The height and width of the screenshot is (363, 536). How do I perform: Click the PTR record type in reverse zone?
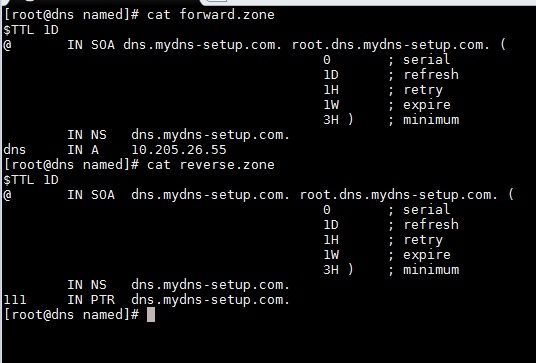[103, 300]
